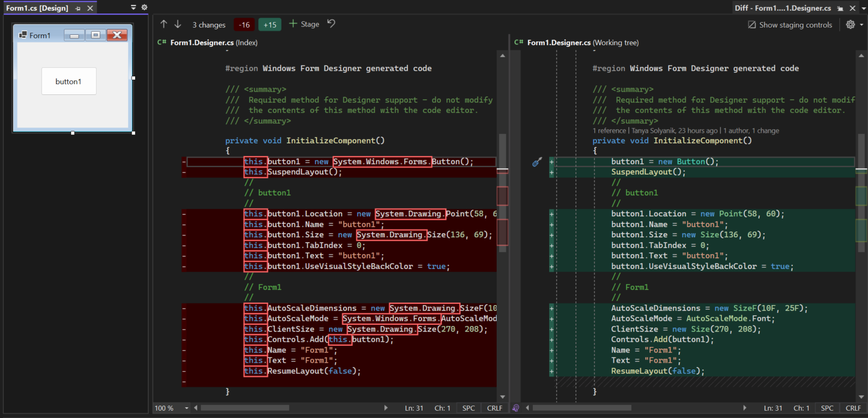This screenshot has height=418, width=868.
Task: Go to previous change with up arrow
Action: click(x=164, y=24)
